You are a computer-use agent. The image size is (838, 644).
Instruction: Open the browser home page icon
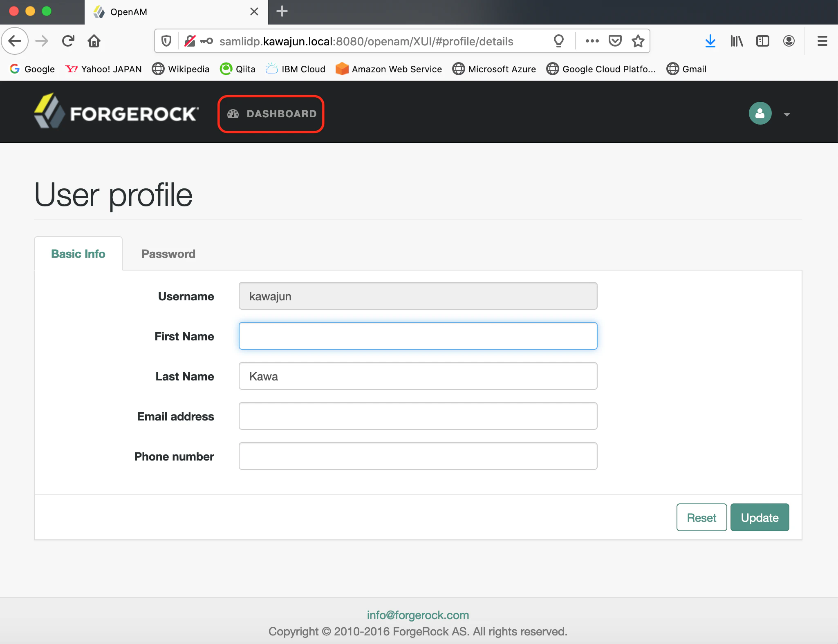pos(94,41)
